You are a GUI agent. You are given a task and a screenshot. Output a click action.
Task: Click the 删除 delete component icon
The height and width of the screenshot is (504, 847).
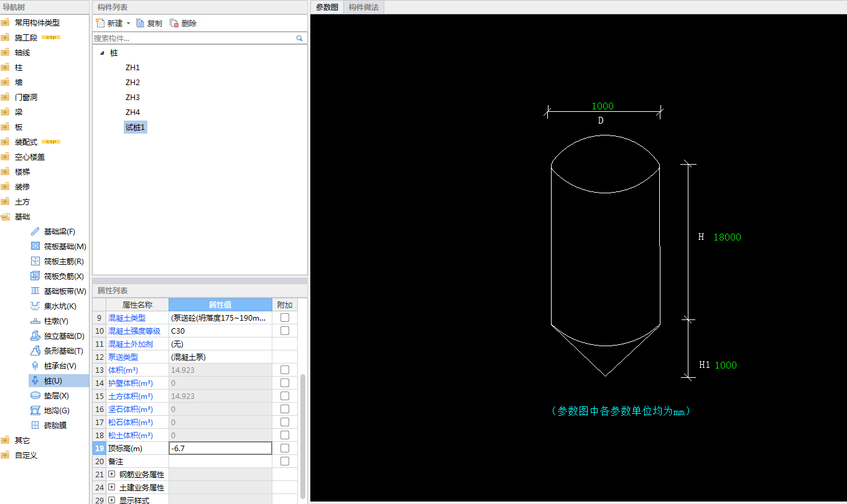coord(174,23)
